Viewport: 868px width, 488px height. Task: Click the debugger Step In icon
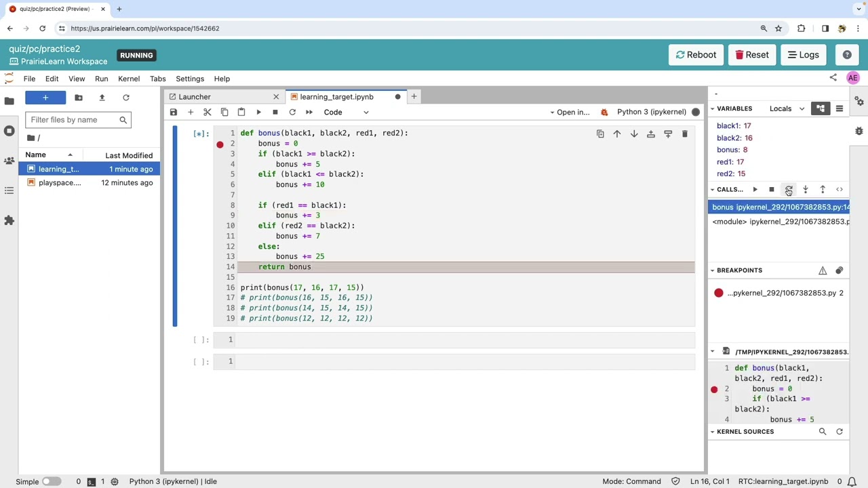806,190
